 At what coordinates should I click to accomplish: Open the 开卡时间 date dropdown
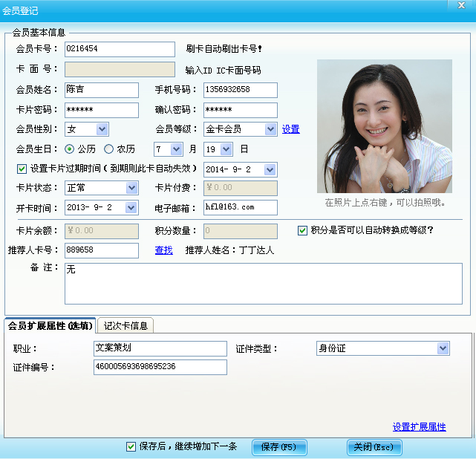tap(131, 208)
